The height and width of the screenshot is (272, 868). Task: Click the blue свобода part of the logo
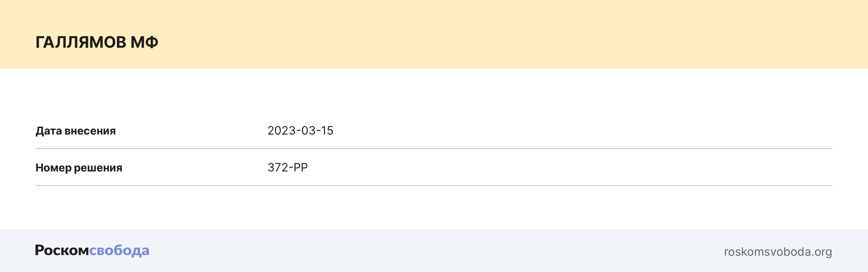coord(119,250)
